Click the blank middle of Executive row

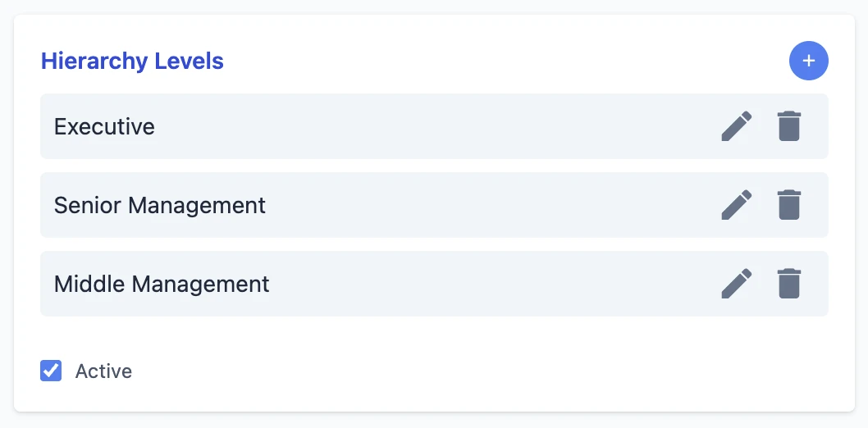click(x=435, y=127)
